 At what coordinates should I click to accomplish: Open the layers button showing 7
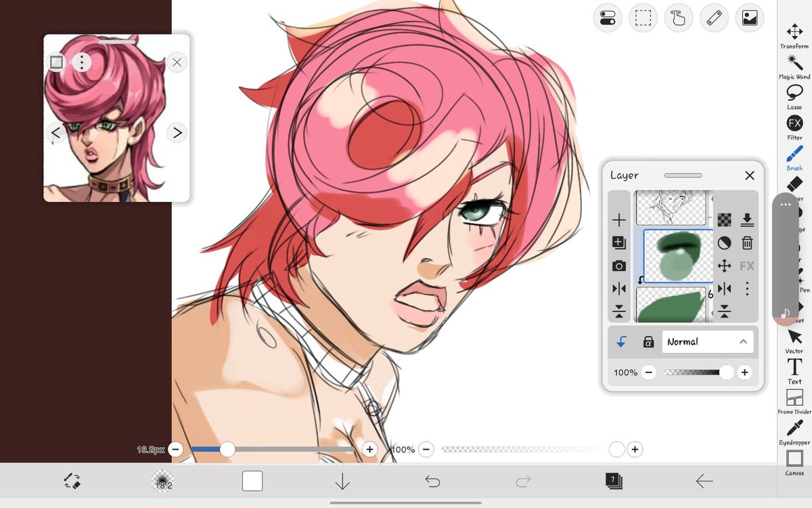(614, 481)
